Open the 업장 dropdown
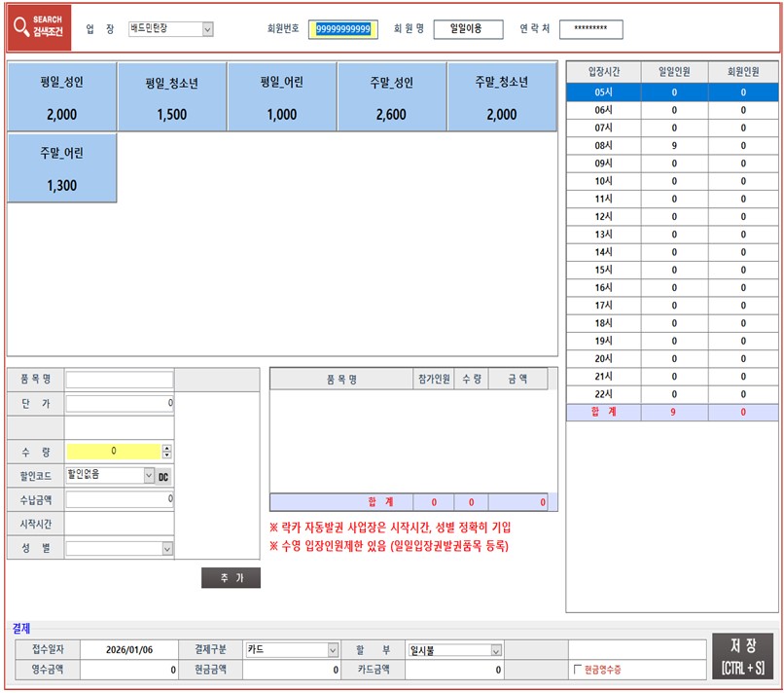This screenshot has height=693, width=784. (x=207, y=29)
